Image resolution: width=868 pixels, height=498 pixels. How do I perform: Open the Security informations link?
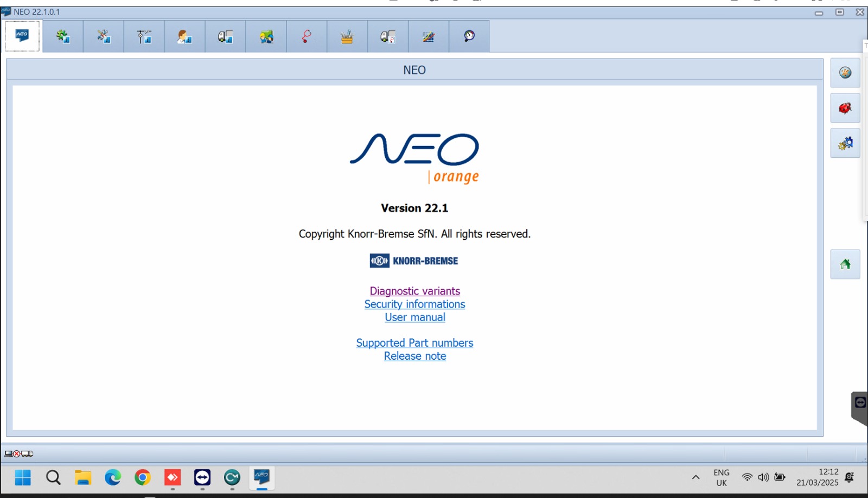point(414,304)
